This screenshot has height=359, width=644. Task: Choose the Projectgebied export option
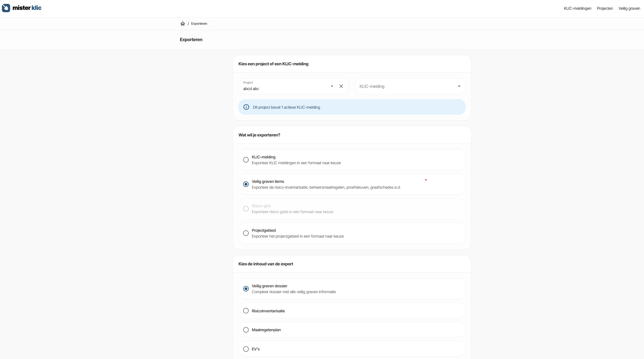pyautogui.click(x=246, y=233)
